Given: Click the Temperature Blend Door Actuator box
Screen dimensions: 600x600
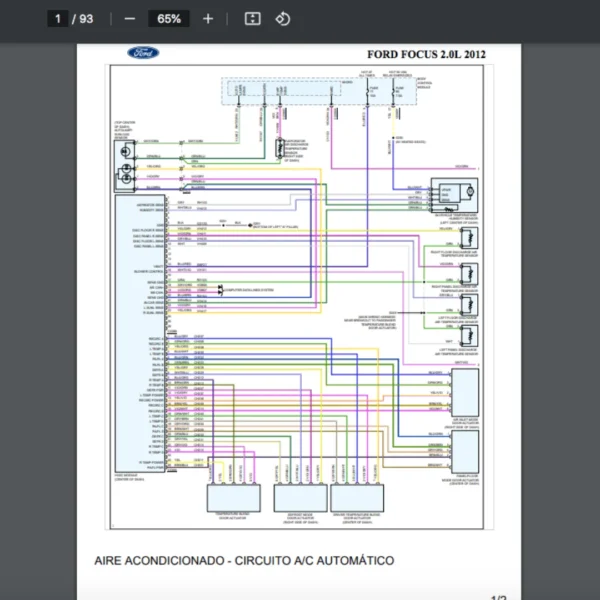Looking at the screenshot, I should pos(233,499).
